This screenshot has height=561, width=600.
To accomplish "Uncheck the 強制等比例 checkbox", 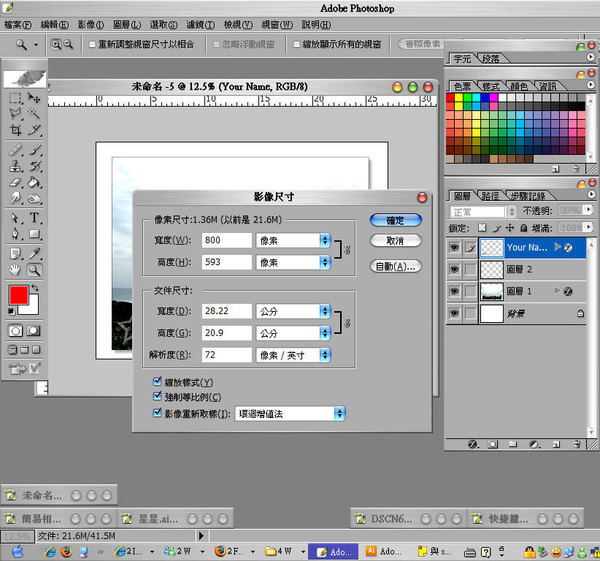I will click(x=156, y=397).
